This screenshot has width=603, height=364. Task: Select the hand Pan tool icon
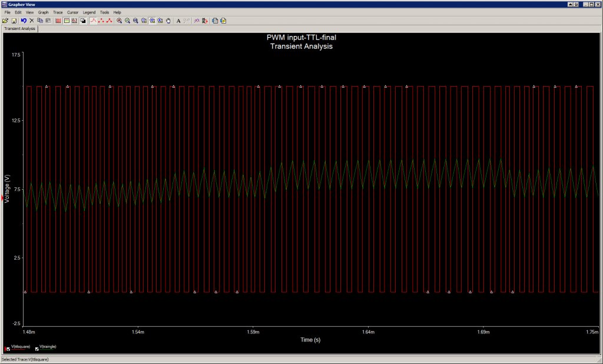[x=168, y=21]
